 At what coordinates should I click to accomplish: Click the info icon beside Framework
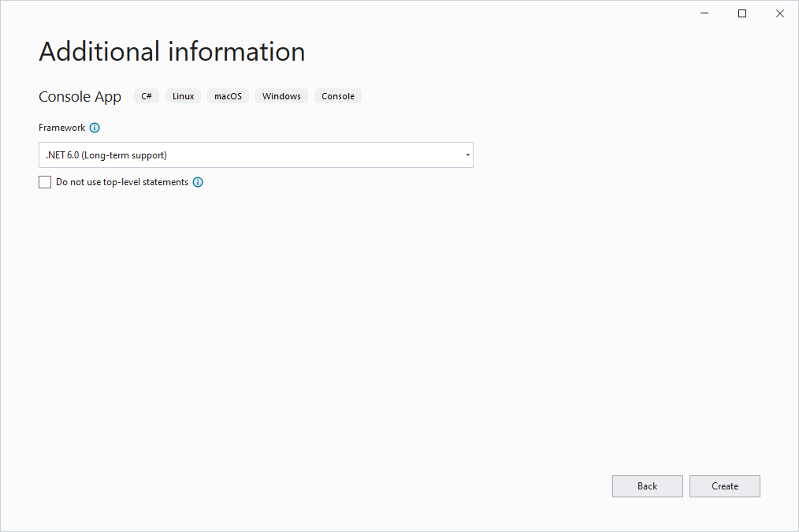[95, 128]
